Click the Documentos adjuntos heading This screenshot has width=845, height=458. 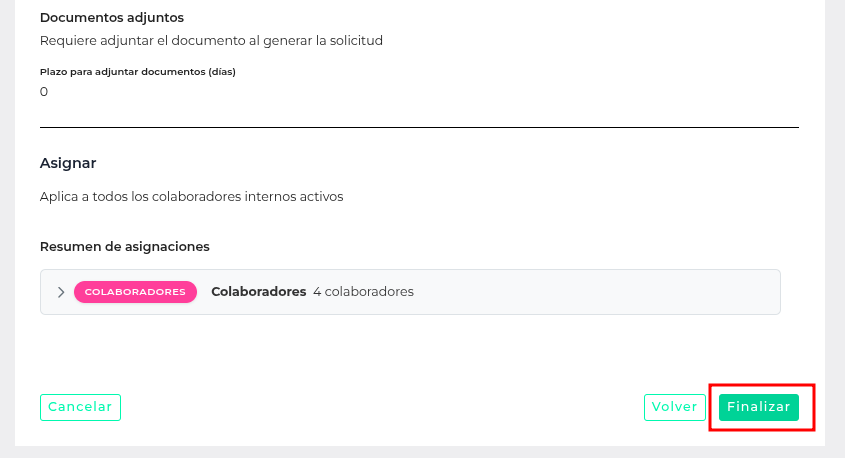click(112, 18)
